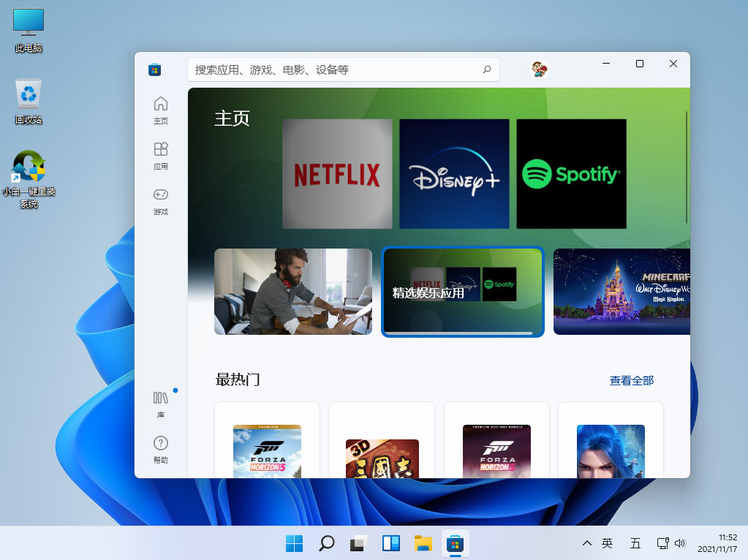The height and width of the screenshot is (560, 748).
Task: Click the 查看全部 link
Action: click(x=632, y=381)
